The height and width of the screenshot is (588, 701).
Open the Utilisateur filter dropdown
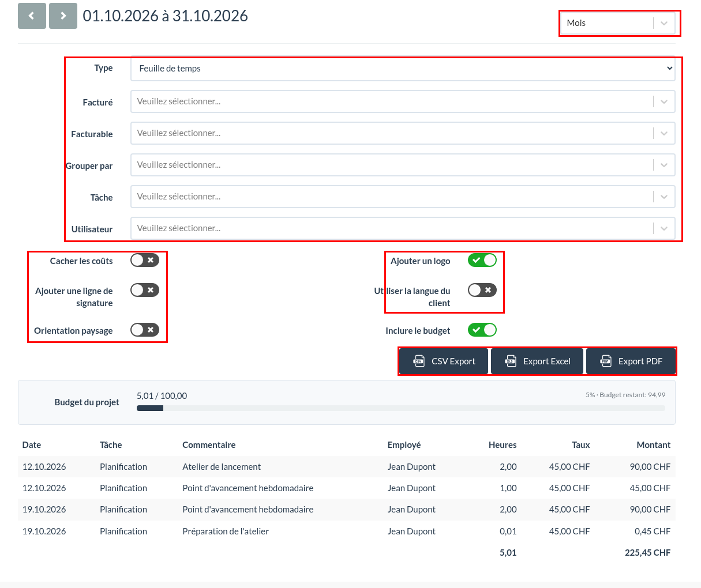(x=403, y=228)
